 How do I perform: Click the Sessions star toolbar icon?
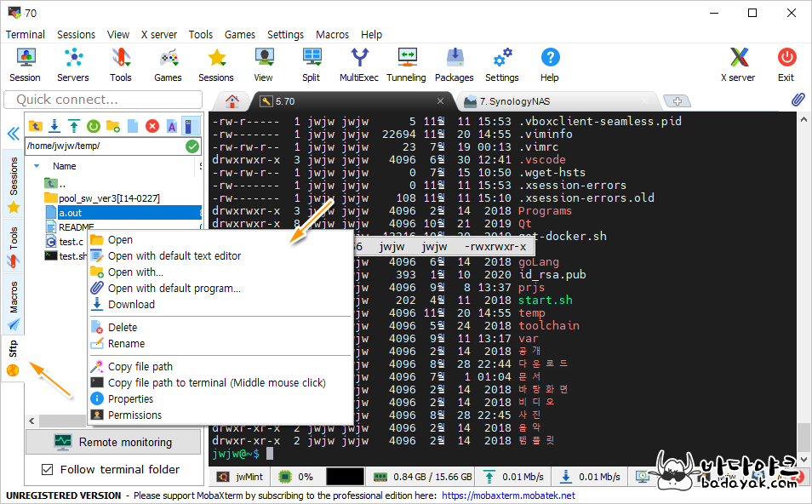[x=216, y=64]
